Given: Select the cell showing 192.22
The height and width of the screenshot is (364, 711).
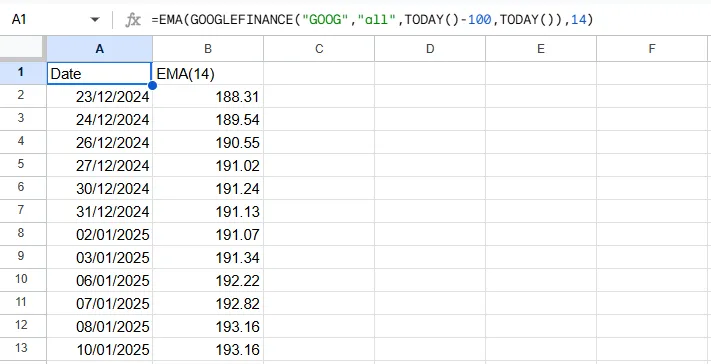Looking at the screenshot, I should click(x=208, y=280).
